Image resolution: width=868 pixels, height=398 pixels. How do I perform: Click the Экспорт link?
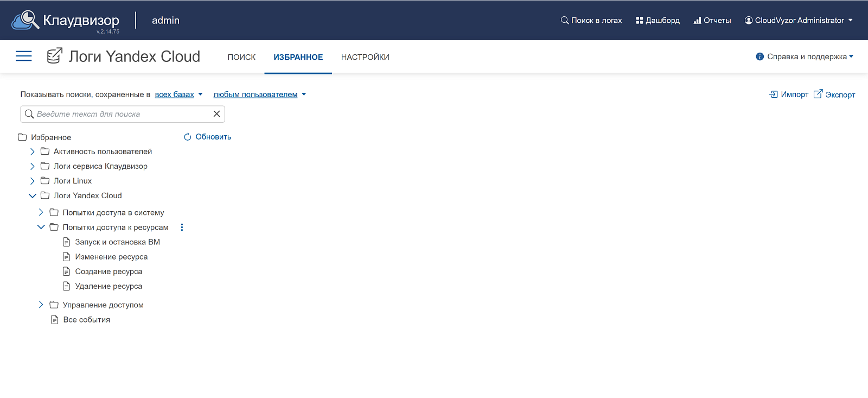click(834, 94)
